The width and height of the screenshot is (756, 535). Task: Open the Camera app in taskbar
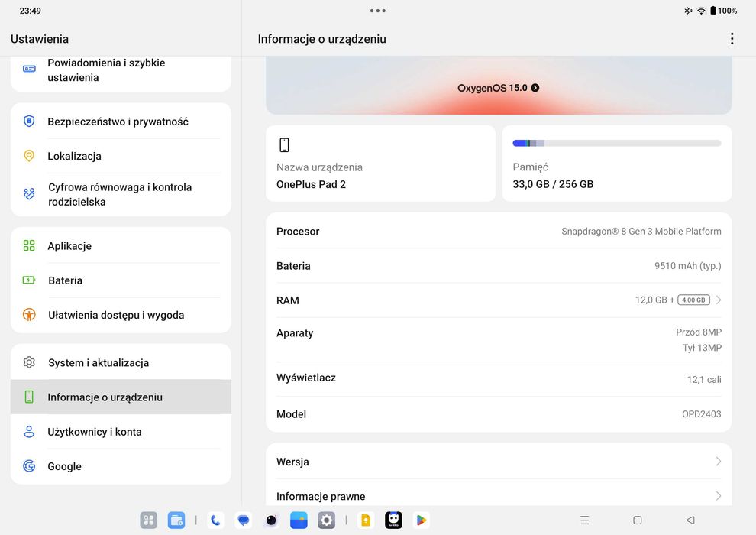click(271, 520)
